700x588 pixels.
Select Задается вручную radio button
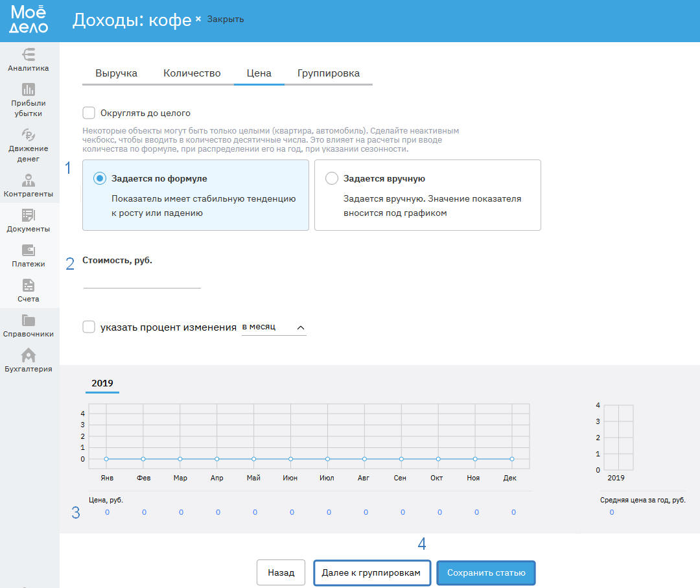point(332,178)
